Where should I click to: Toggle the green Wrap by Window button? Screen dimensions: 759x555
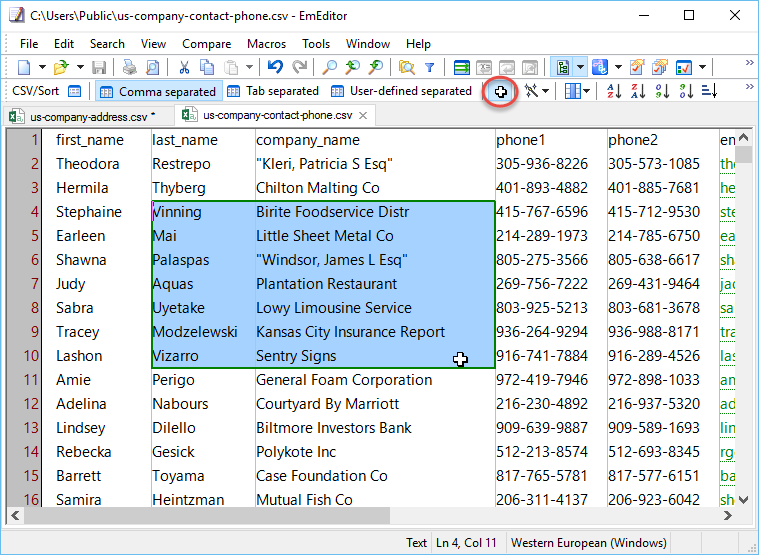tap(461, 67)
